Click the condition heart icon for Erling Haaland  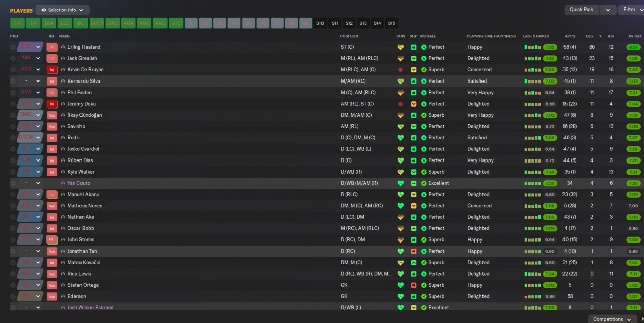[400, 47]
